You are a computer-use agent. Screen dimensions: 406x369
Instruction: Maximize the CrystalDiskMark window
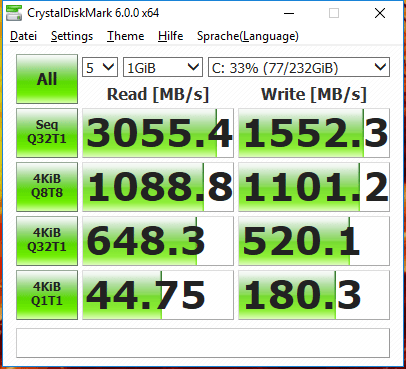(x=334, y=13)
